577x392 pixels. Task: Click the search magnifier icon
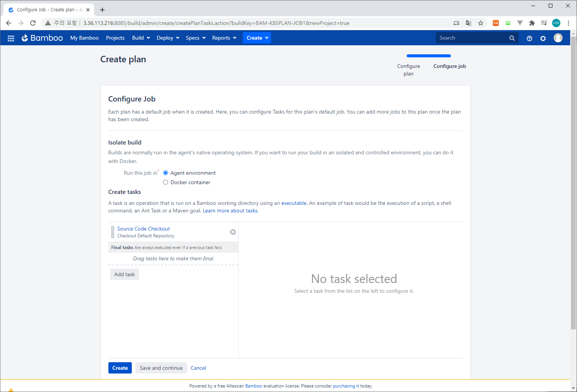coord(512,38)
